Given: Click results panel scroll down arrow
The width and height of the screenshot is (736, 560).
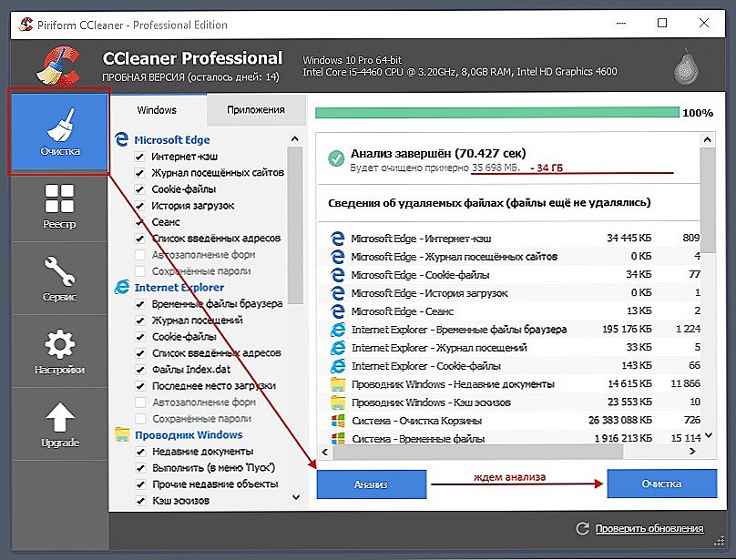Looking at the screenshot, I should point(709,436).
